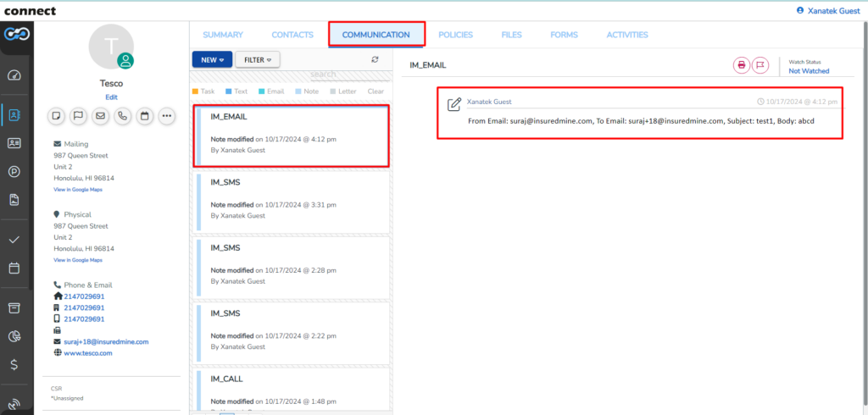Refresh the communication list
The image size is (868, 415).
click(x=375, y=60)
